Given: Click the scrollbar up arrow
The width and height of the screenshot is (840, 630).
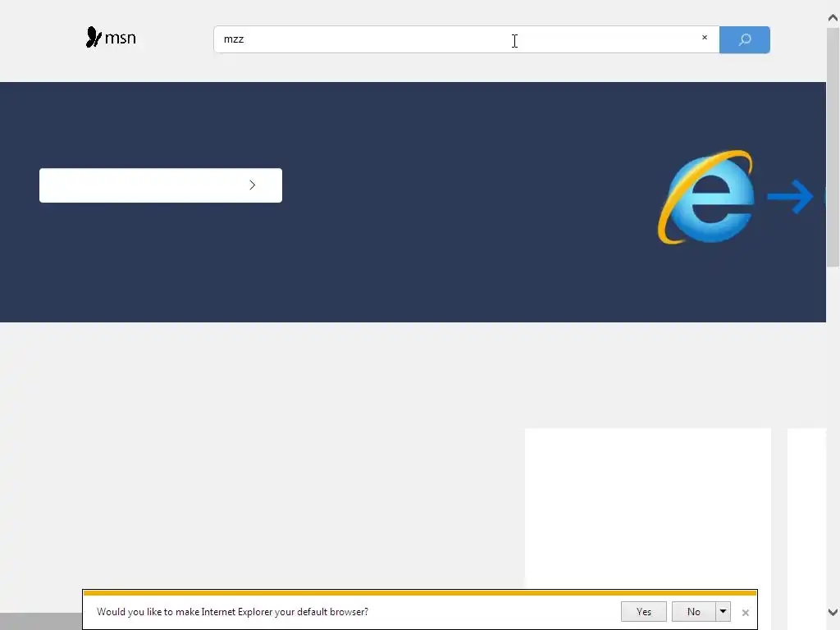Looking at the screenshot, I should tap(833, 18).
